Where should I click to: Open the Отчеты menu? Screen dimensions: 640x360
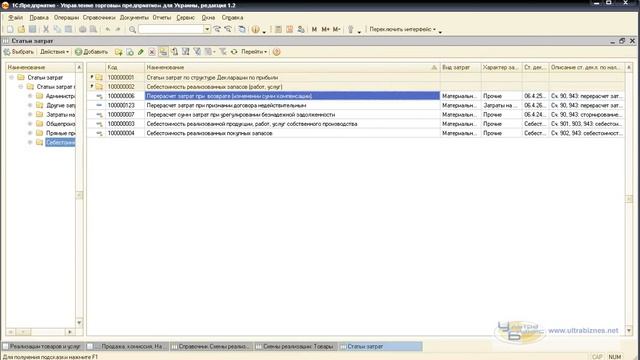162,18
